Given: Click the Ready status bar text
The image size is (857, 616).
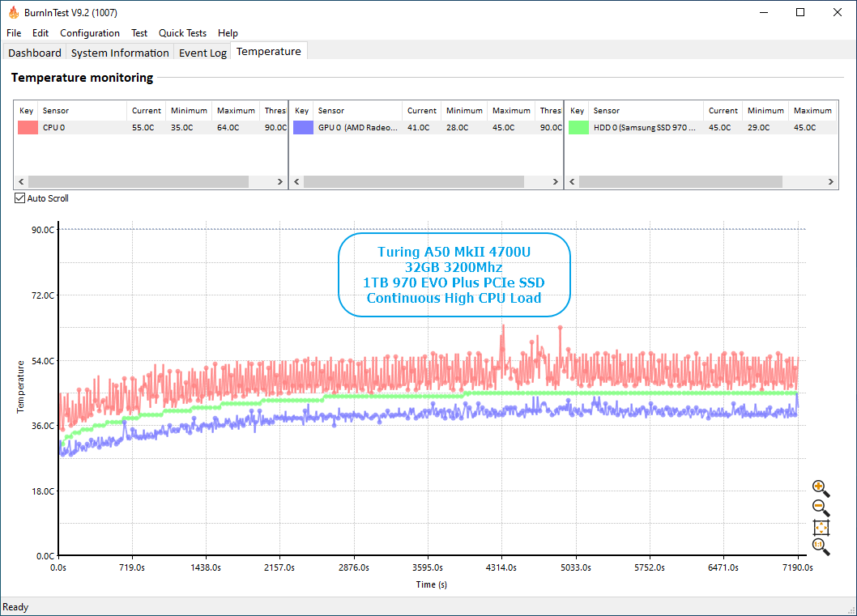Looking at the screenshot, I should coord(15,607).
